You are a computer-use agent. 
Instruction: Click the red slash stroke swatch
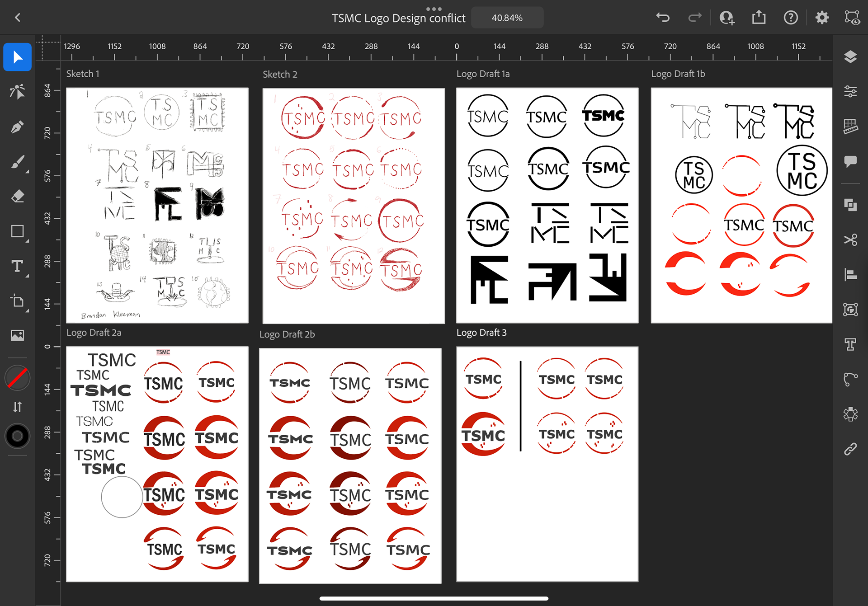tap(17, 378)
